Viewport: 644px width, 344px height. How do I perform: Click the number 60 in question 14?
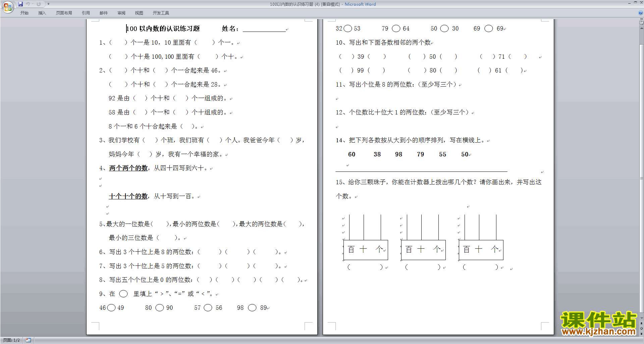[352, 154]
